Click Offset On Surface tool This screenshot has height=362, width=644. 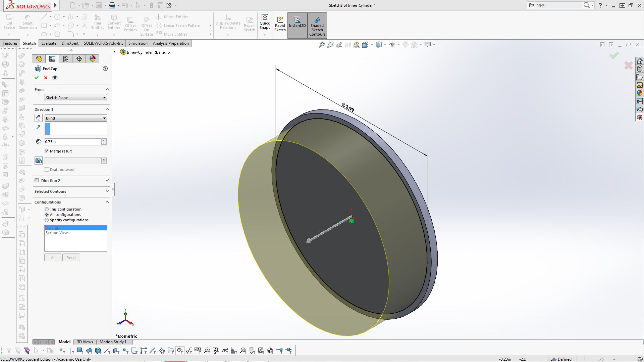[x=147, y=26]
